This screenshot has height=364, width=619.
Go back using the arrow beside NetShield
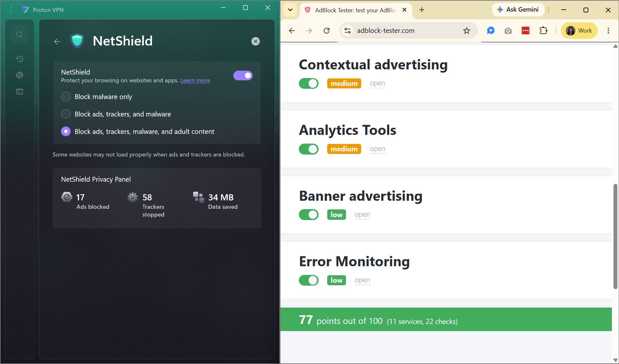pyautogui.click(x=57, y=41)
